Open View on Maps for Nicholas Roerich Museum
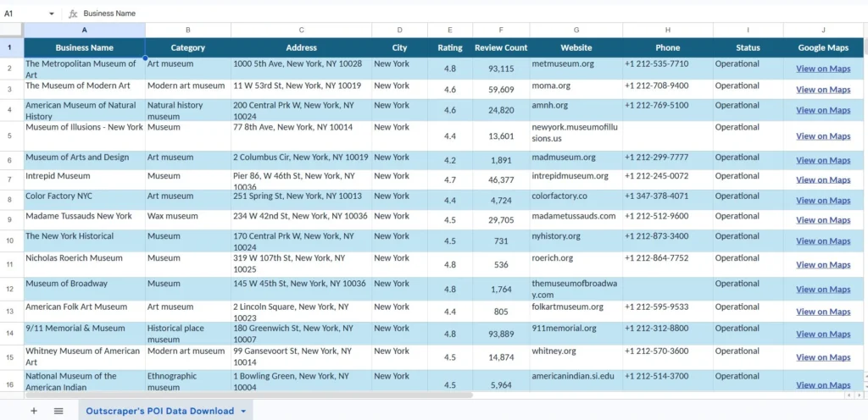 click(823, 265)
